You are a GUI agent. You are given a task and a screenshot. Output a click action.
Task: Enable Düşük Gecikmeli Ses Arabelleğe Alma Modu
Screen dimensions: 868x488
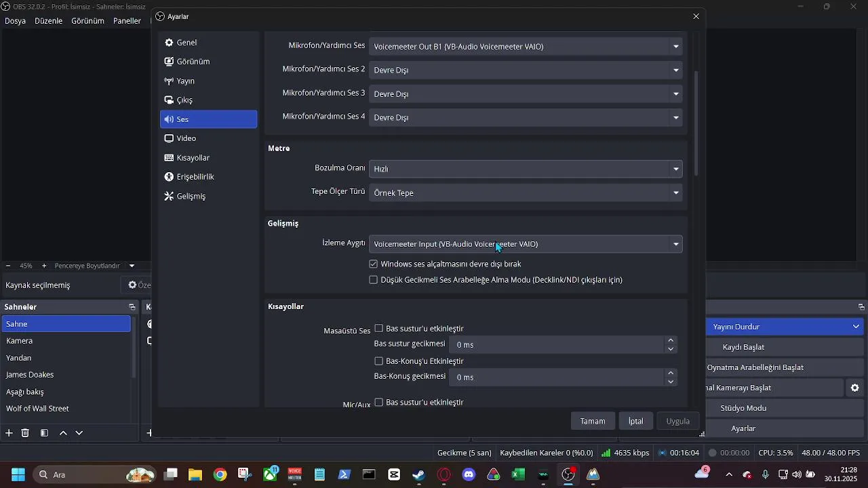click(374, 279)
